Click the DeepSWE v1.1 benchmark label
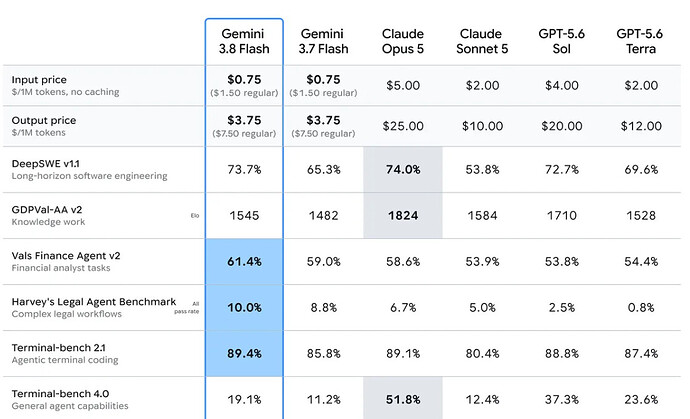690x419 pixels. click(45, 164)
